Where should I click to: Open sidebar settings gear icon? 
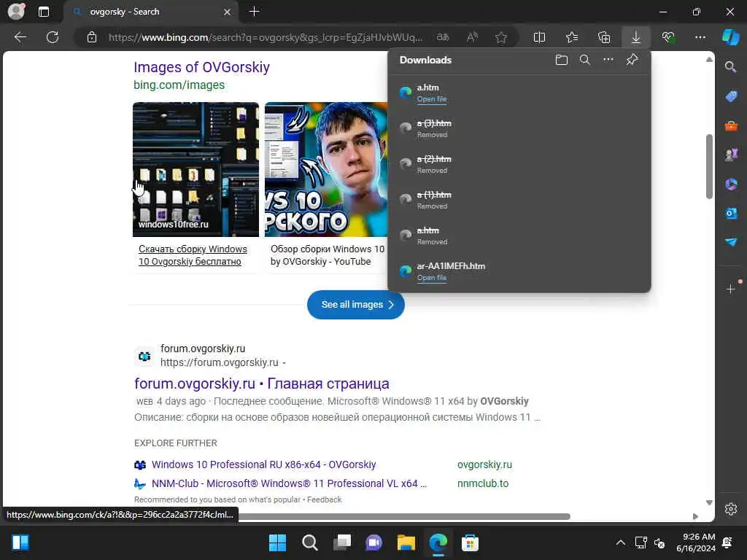click(x=731, y=509)
